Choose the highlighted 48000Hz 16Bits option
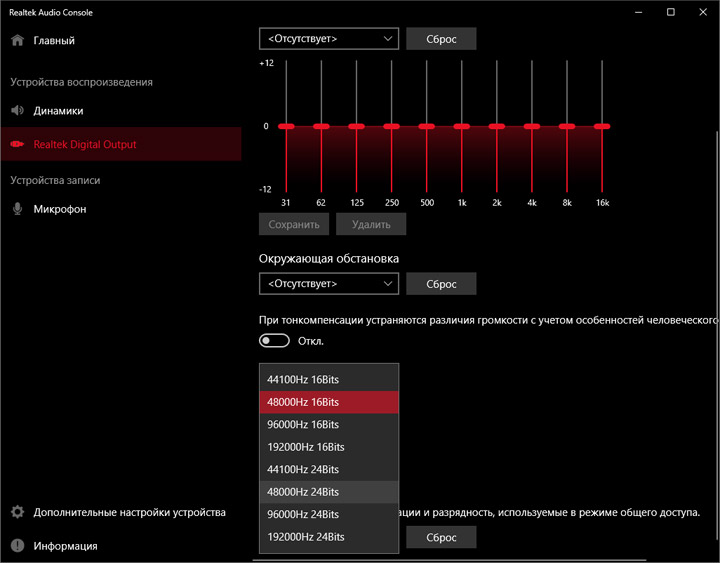This screenshot has width=720, height=563. coord(329,402)
